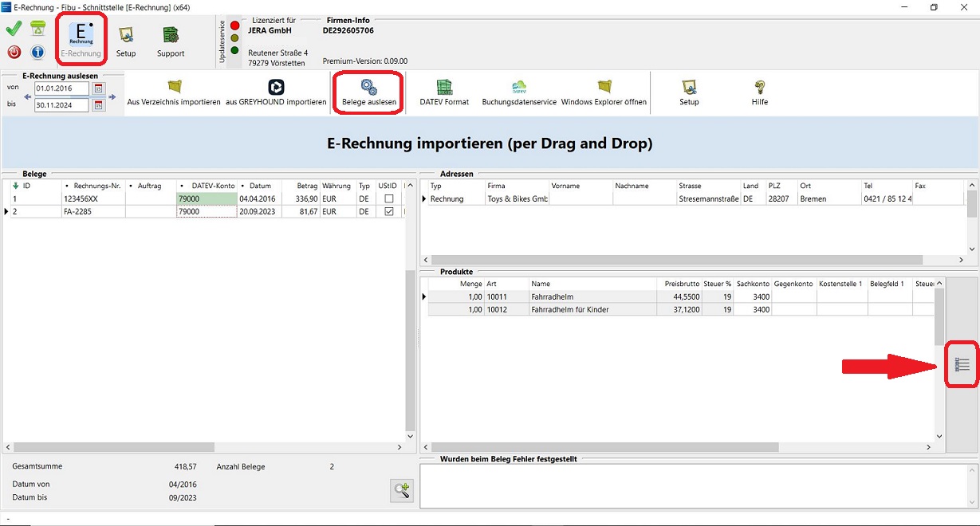Open the Buchungsdatenservice tool

(x=518, y=92)
